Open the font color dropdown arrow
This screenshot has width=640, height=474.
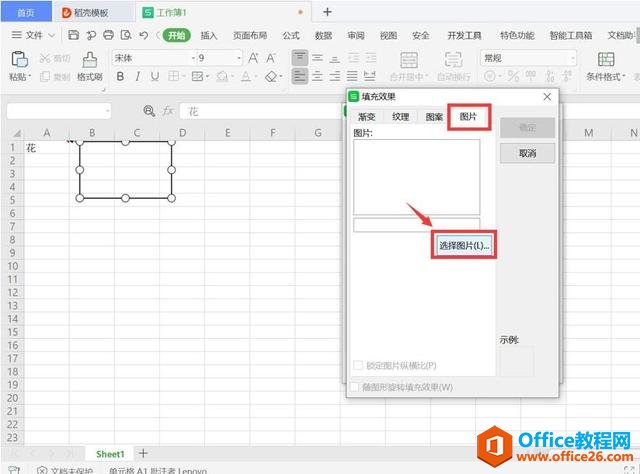(x=256, y=77)
